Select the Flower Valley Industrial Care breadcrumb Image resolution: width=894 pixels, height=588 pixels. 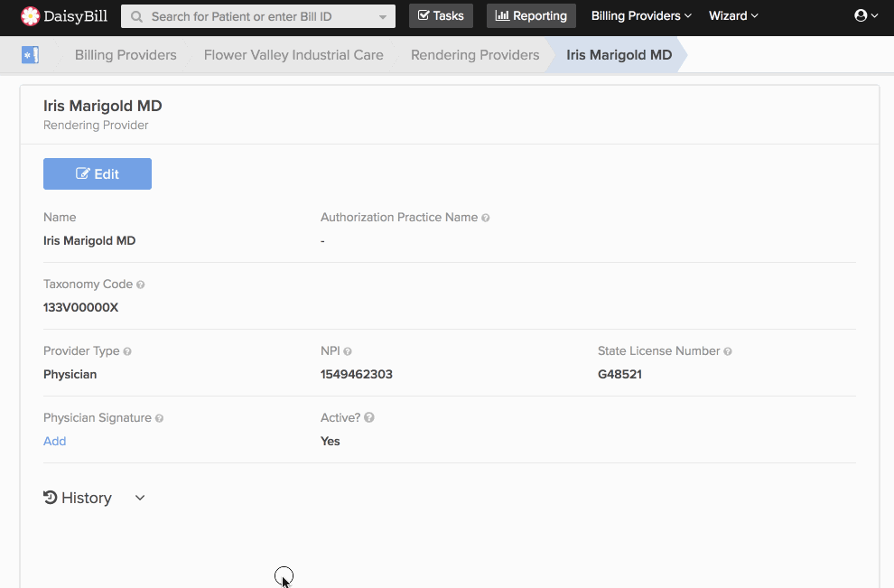(293, 54)
